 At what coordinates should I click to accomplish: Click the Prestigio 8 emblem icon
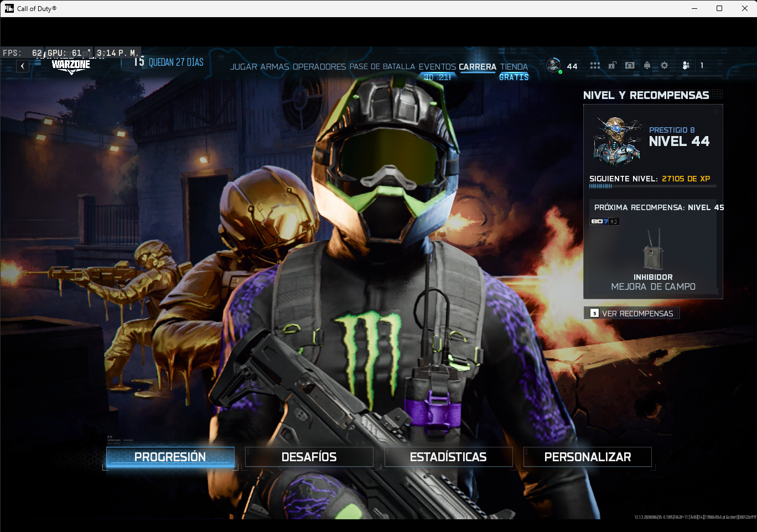pyautogui.click(x=617, y=141)
